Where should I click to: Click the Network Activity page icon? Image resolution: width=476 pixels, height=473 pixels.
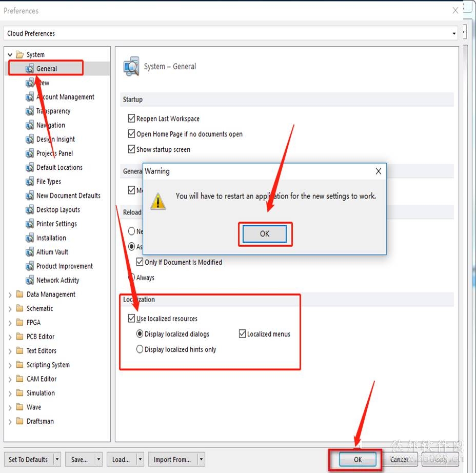(x=29, y=280)
